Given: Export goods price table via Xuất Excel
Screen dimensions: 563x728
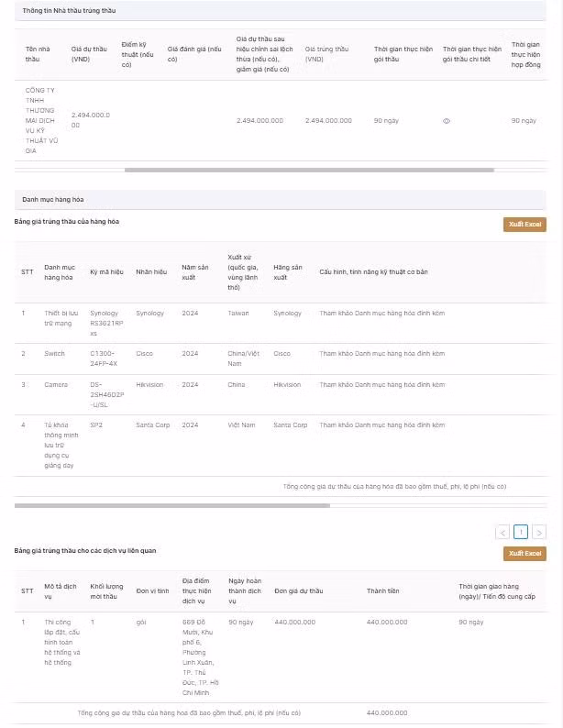Looking at the screenshot, I should (524, 225).
